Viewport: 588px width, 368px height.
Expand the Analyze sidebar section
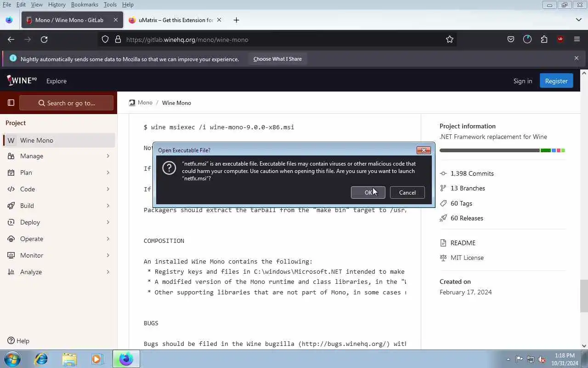59,272
